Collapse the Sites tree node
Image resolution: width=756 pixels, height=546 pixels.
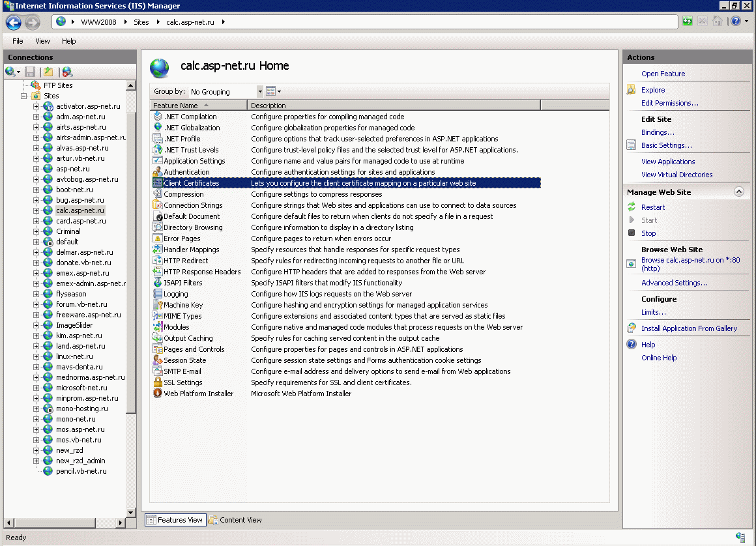(23, 96)
